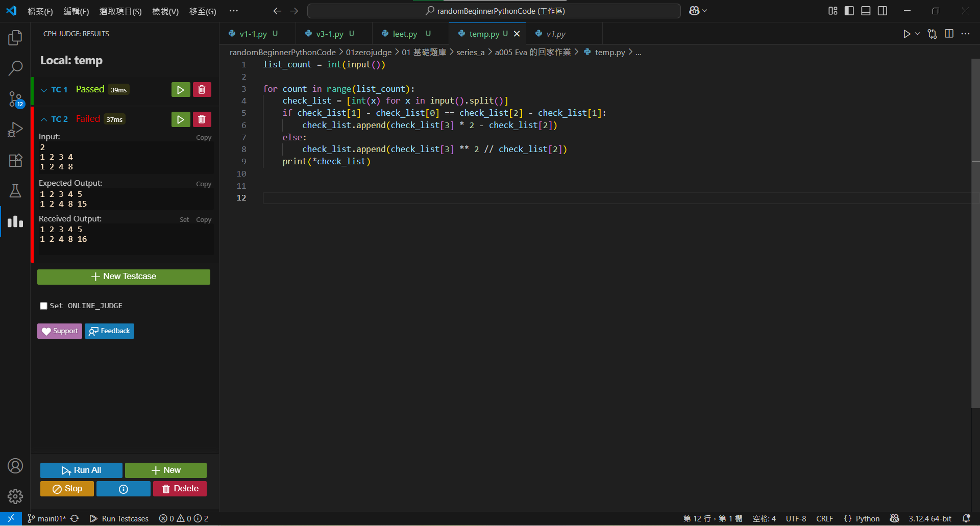The height and width of the screenshot is (526, 980).
Task: Enable the Set ONLINE_JUDGE checkbox
Action: (44, 306)
